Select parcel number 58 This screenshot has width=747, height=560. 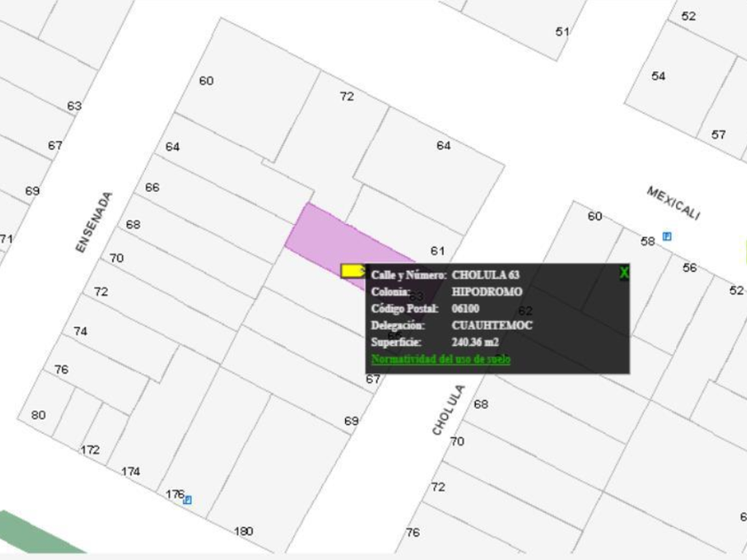pos(647,242)
